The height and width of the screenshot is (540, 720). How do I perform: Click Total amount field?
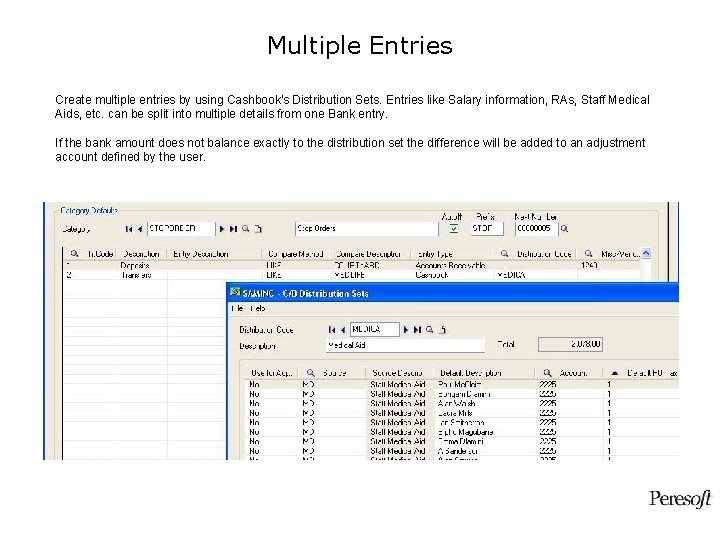[x=570, y=344]
